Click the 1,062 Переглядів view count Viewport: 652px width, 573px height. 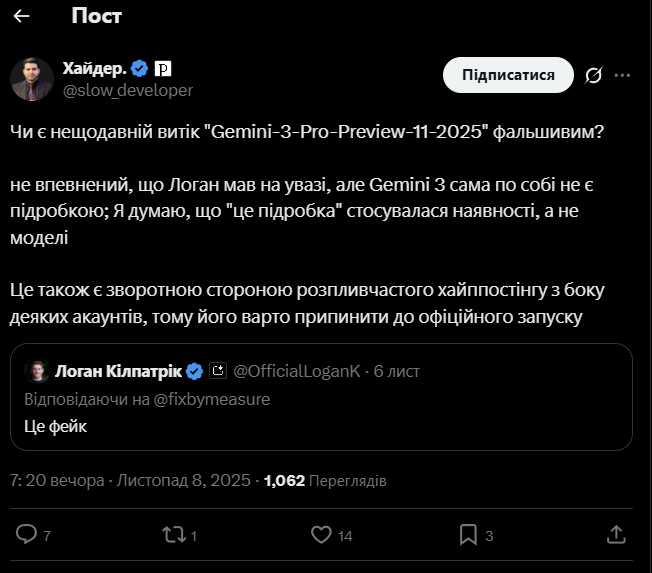[x=324, y=481]
